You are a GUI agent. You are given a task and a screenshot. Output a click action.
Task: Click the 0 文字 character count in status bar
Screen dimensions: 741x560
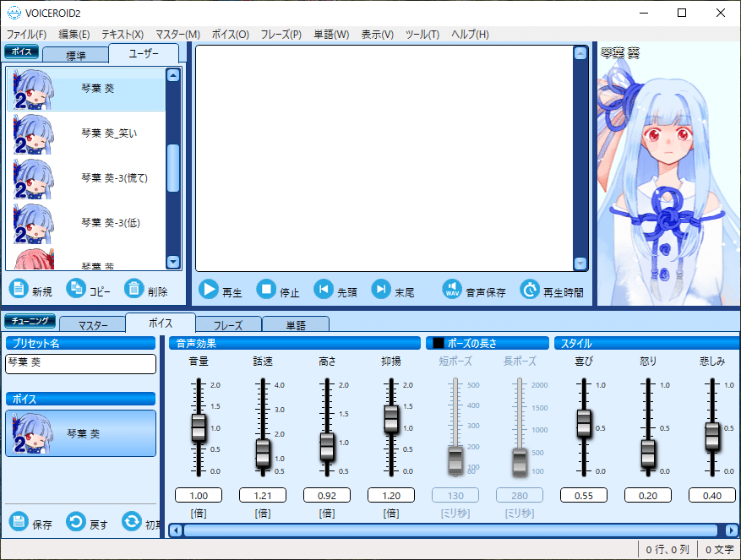tap(719, 550)
